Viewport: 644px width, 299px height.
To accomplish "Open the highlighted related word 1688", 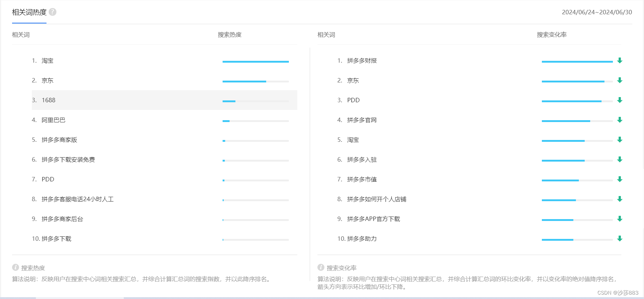I will 48,100.
